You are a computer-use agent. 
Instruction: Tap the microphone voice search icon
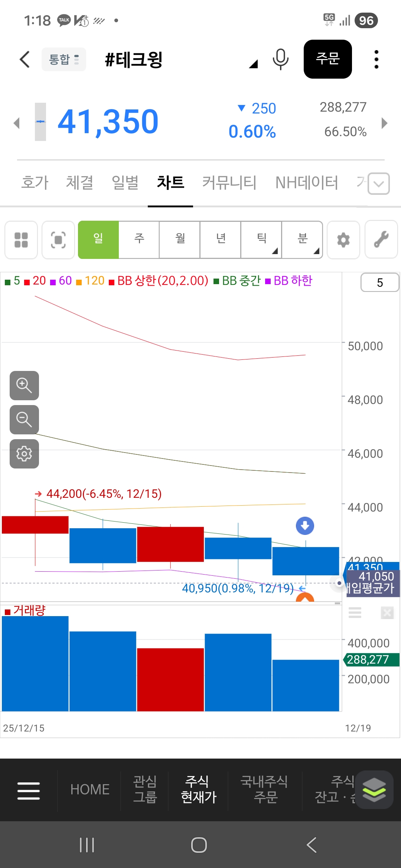(x=280, y=59)
